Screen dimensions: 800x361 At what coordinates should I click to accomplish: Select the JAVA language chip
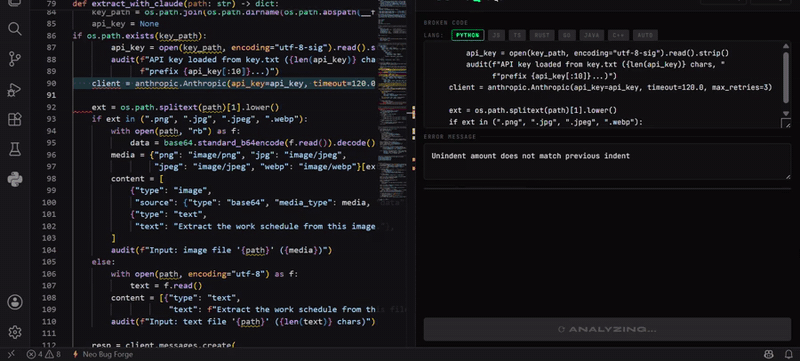click(x=591, y=35)
